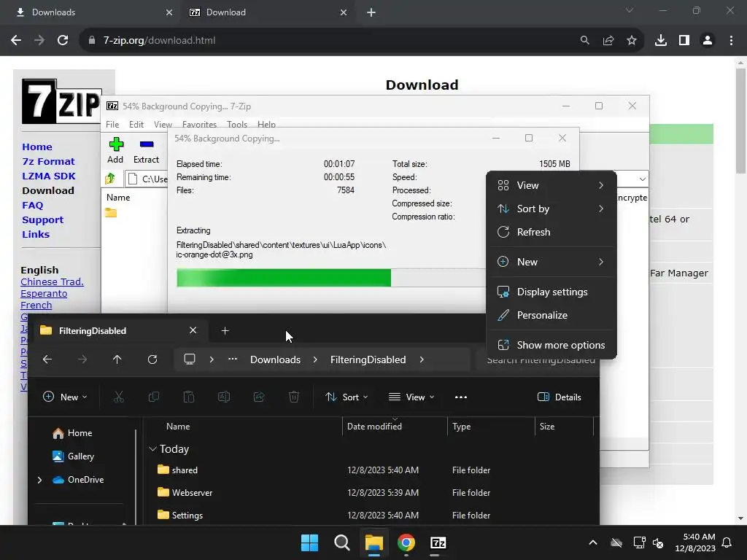The width and height of the screenshot is (747, 560).
Task: Click the 7-Zip taskbar icon
Action: pyautogui.click(x=438, y=542)
